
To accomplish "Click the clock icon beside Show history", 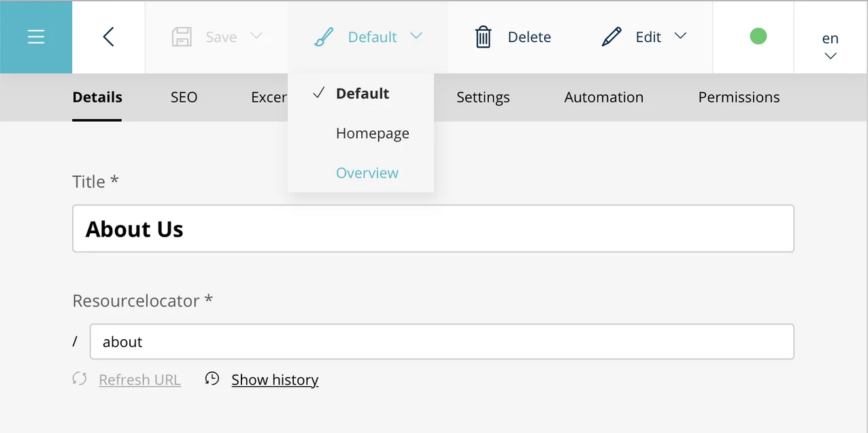I will 212,379.
